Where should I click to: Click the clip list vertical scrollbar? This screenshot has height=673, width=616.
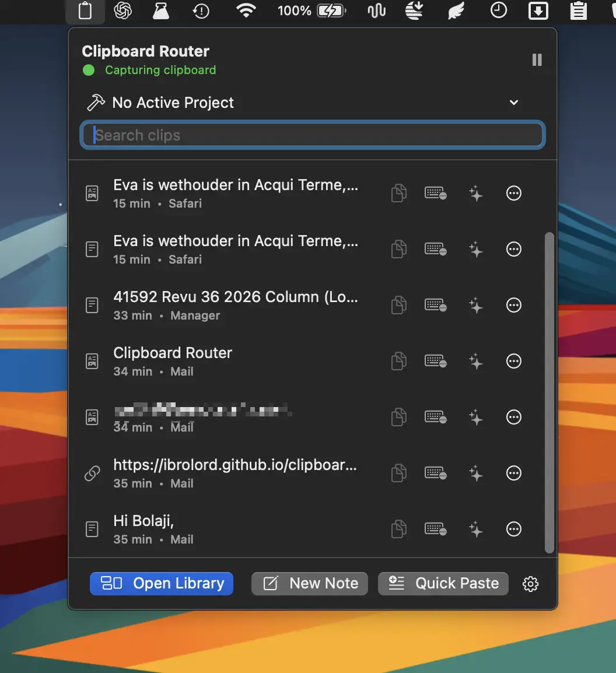(x=549, y=392)
